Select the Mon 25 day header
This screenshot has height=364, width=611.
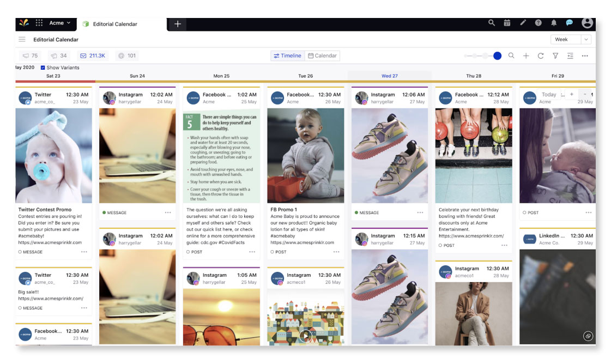tap(221, 76)
